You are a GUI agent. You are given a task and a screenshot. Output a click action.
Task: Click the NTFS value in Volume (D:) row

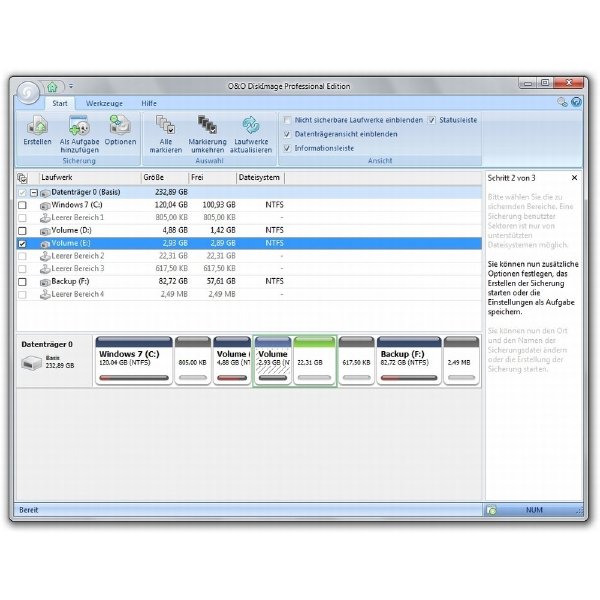(274, 230)
